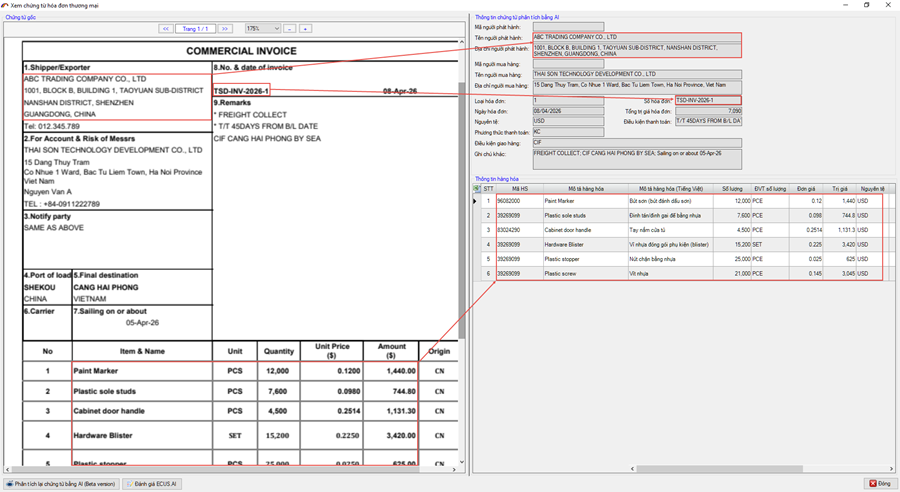Click the "Tên người phát hành" field
The width and height of the screenshot is (900, 492).
click(636, 37)
